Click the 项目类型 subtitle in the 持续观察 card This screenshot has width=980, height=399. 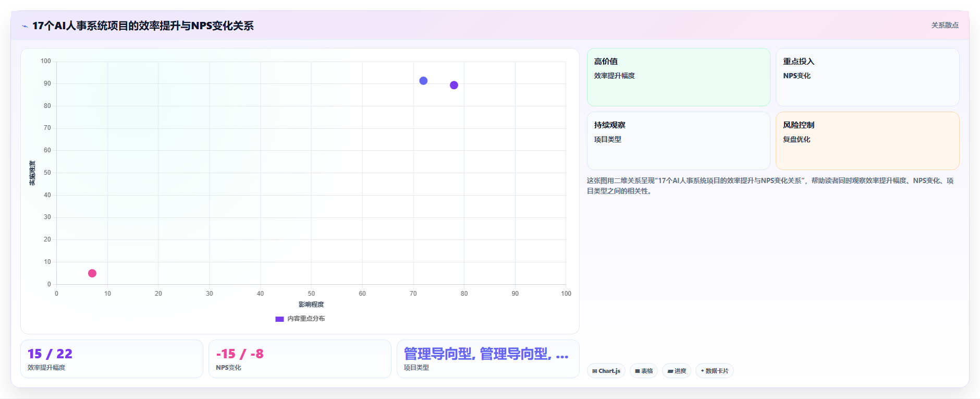(x=608, y=139)
